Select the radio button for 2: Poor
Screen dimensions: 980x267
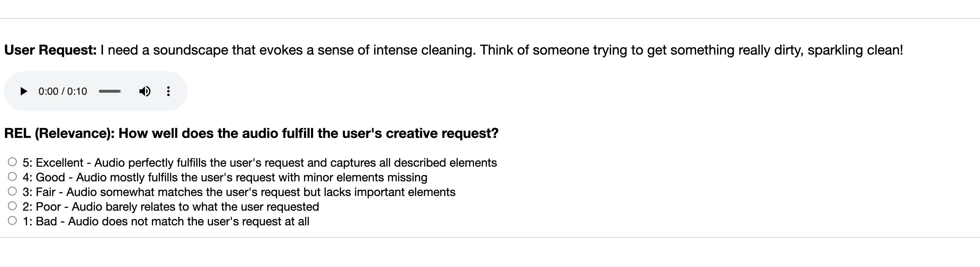click(x=13, y=206)
